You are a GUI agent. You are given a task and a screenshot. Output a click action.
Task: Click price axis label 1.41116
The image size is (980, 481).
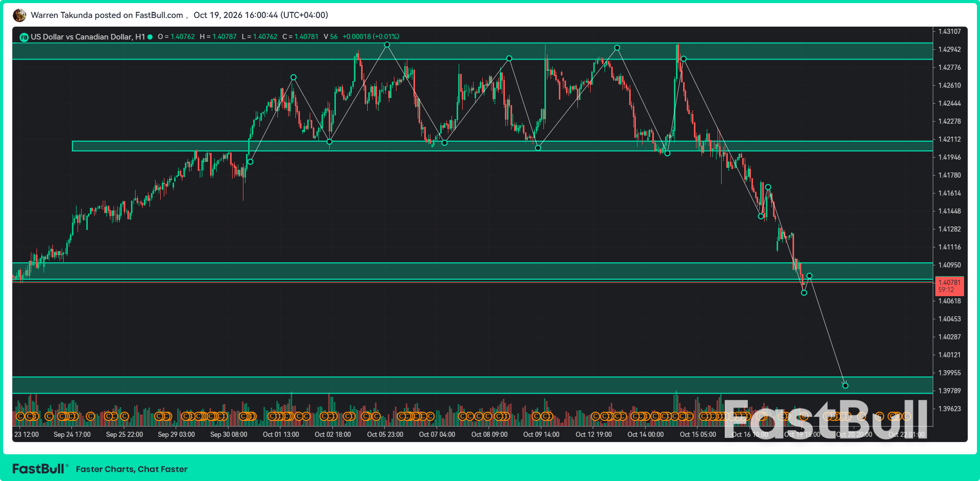(x=949, y=247)
